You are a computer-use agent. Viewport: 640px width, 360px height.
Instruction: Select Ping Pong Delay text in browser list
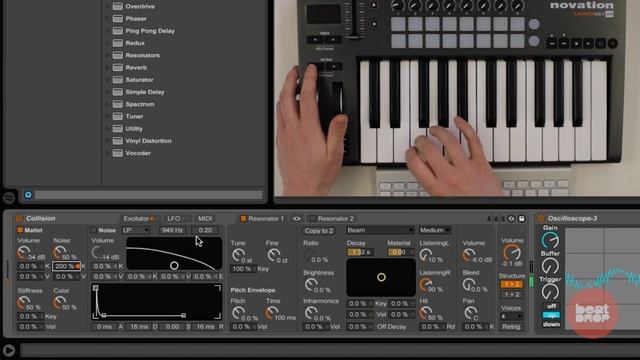pos(150,31)
